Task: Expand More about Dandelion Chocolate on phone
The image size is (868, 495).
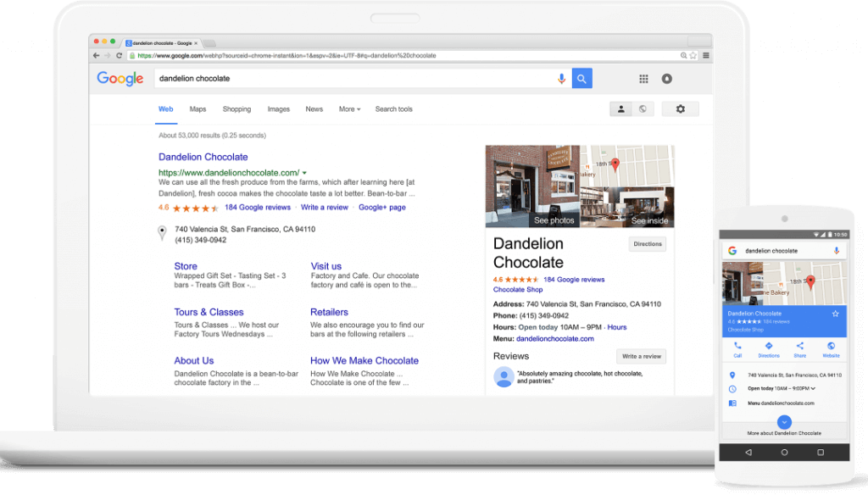Action: click(x=784, y=421)
